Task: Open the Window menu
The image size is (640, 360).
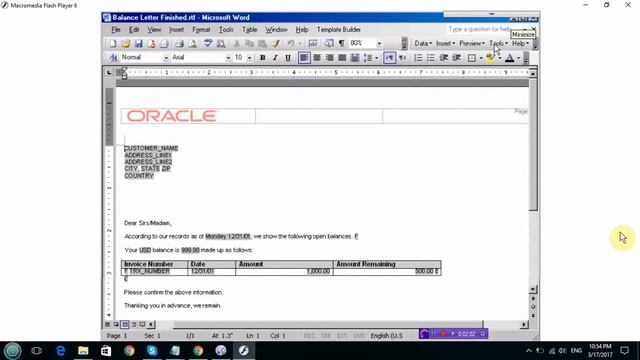Action: (x=276, y=30)
